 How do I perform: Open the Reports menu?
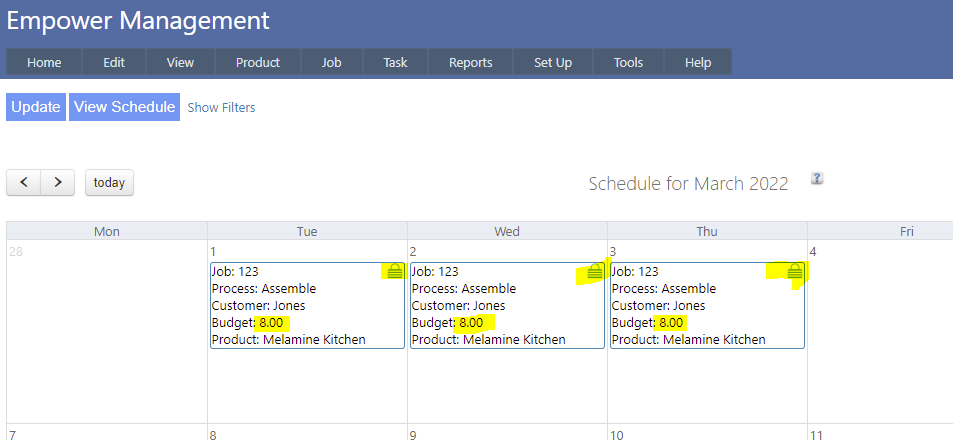pyautogui.click(x=470, y=62)
